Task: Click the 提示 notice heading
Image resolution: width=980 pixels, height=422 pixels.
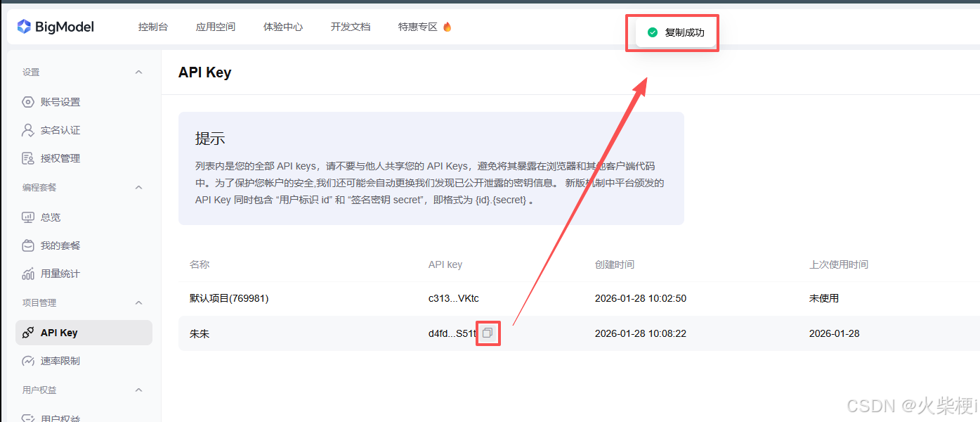Action: click(210, 139)
